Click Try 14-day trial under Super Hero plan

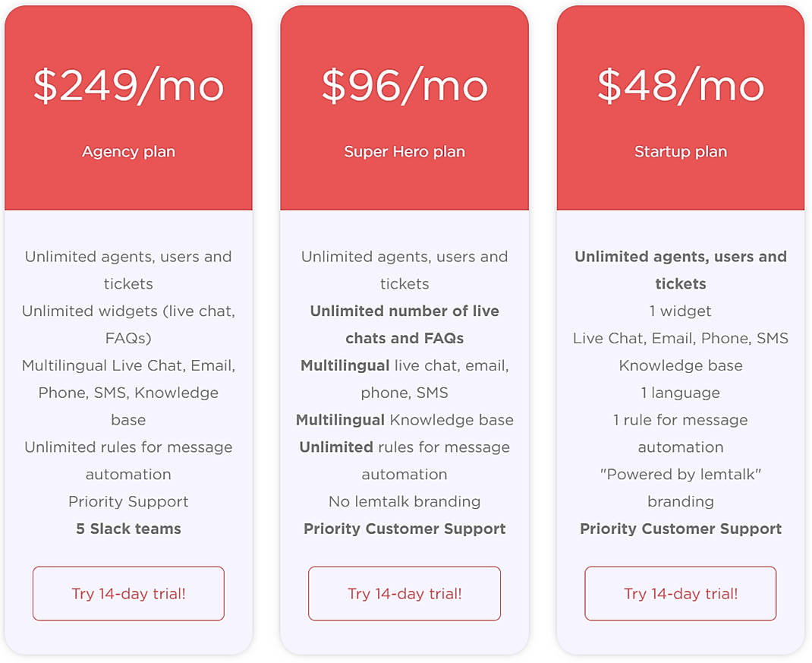tap(404, 593)
